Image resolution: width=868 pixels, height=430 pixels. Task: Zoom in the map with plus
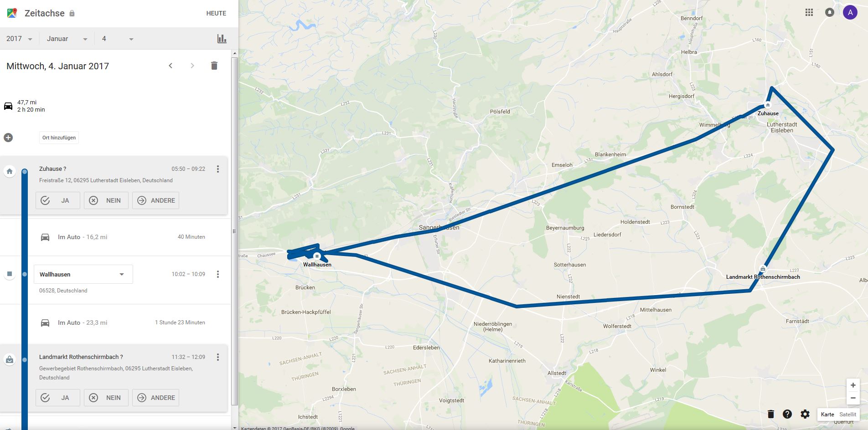(853, 385)
